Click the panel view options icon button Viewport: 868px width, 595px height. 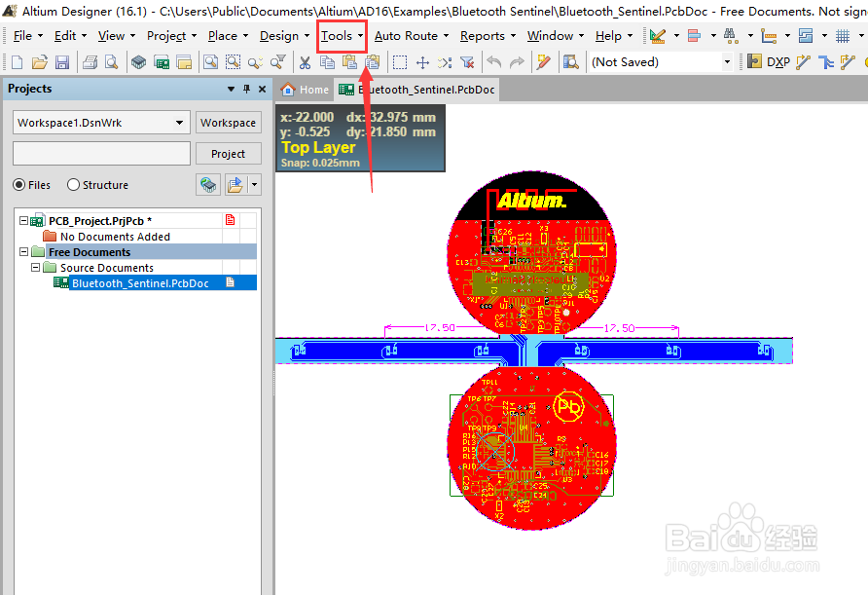tap(208, 184)
